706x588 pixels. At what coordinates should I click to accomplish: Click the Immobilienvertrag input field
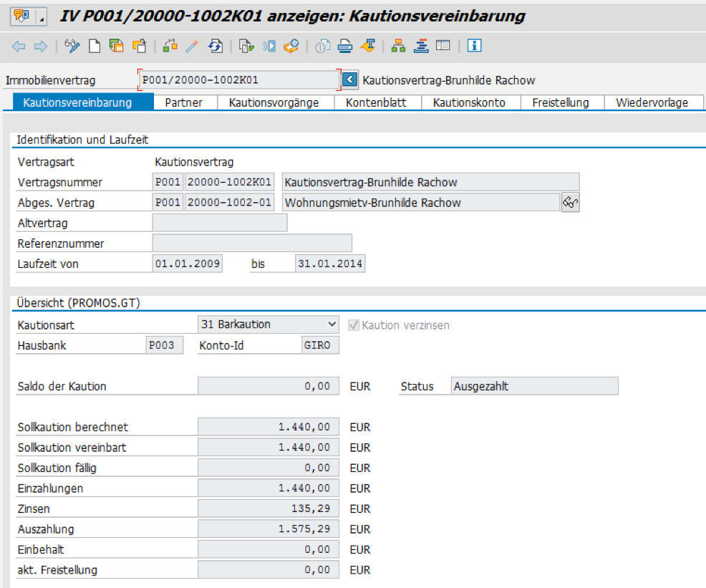pyautogui.click(x=236, y=79)
